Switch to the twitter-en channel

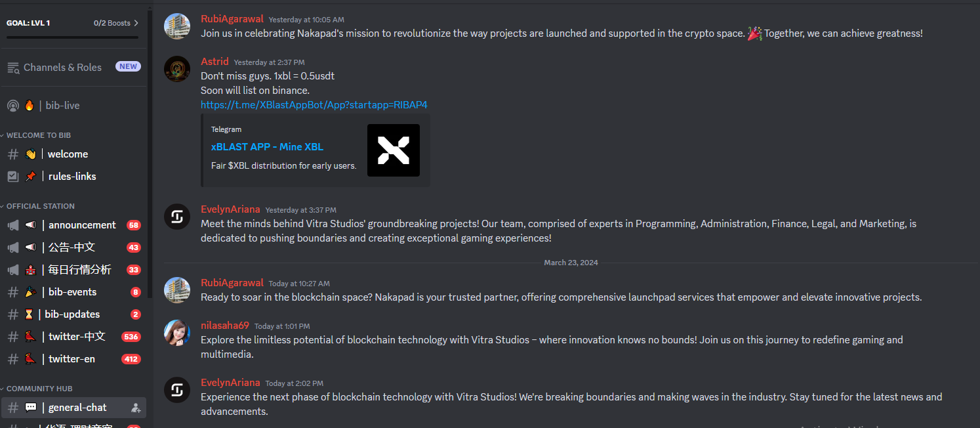[x=73, y=359]
